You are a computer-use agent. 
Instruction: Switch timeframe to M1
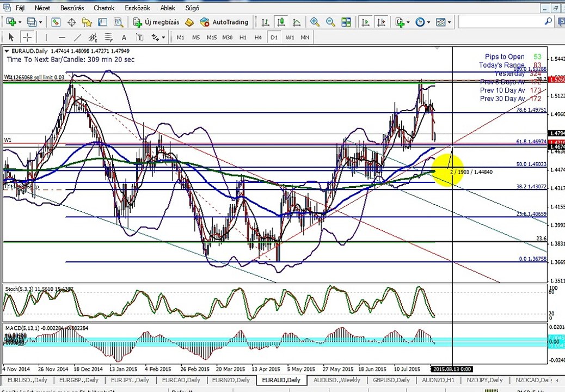pos(181,37)
